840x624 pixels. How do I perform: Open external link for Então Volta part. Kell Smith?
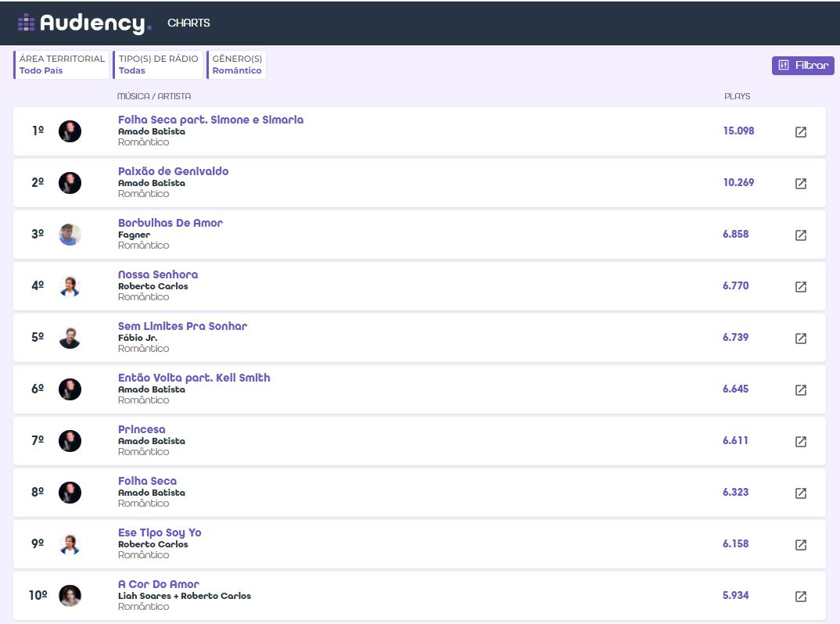point(800,390)
